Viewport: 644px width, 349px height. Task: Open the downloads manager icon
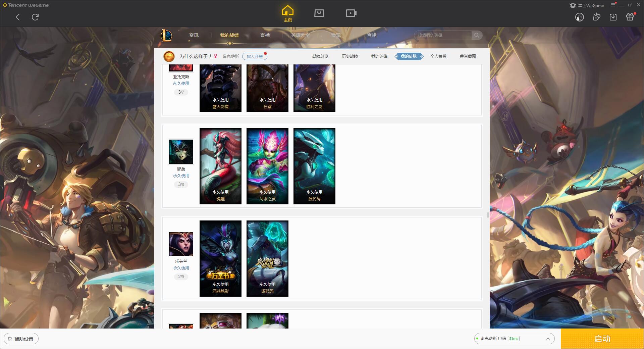(x=613, y=17)
